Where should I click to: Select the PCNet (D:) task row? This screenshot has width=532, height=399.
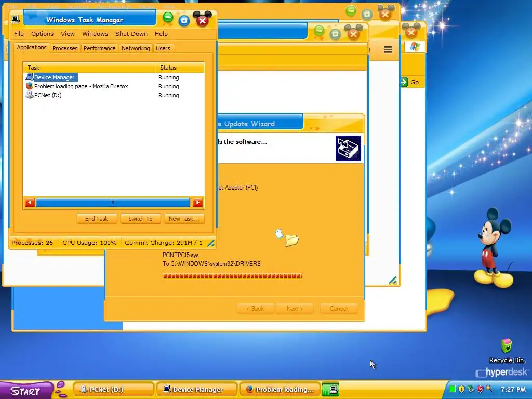point(114,95)
